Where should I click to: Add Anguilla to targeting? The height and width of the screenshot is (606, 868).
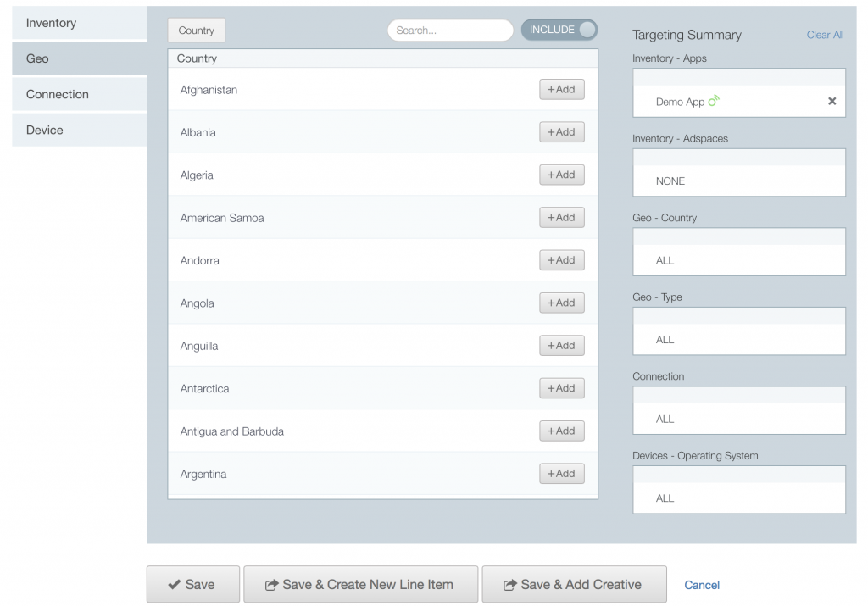click(x=562, y=345)
